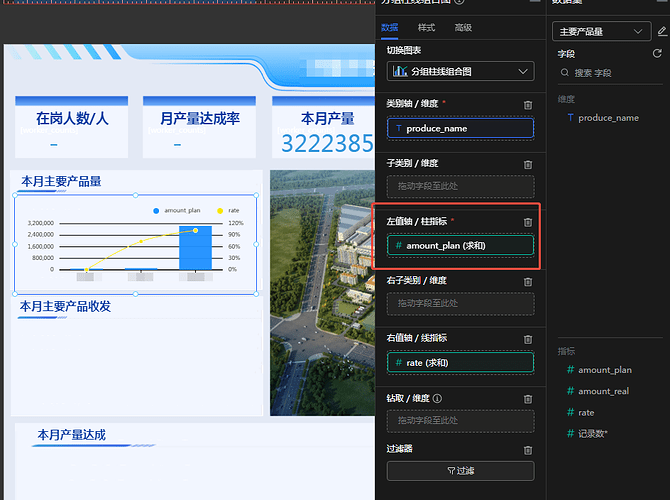Select the 数据 tab
Screen dimensions: 670x500
pyautogui.click(x=390, y=28)
